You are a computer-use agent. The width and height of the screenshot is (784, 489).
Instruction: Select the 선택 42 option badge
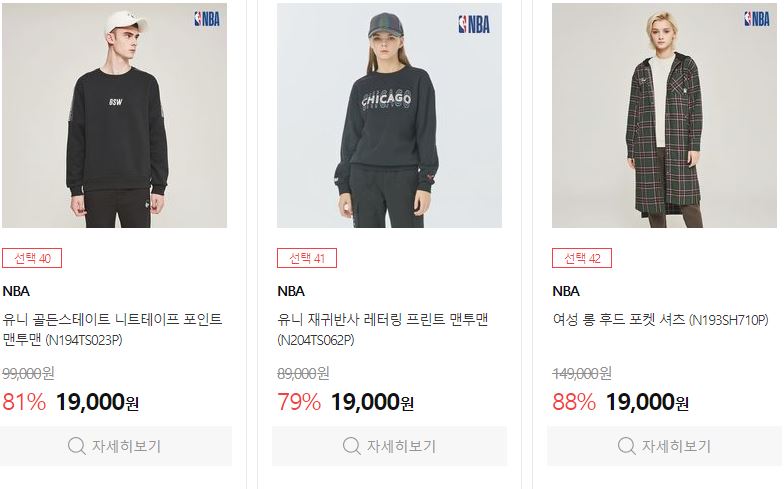click(x=582, y=258)
